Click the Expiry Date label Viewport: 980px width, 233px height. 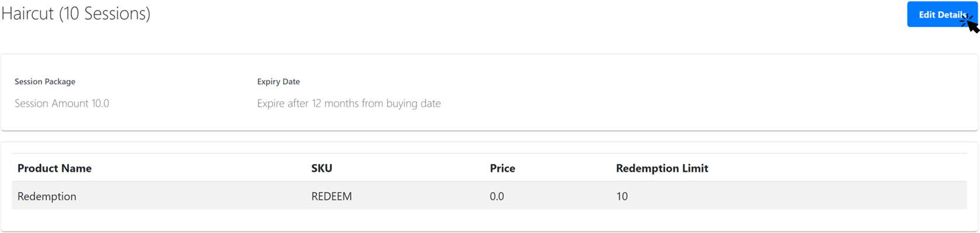click(278, 81)
